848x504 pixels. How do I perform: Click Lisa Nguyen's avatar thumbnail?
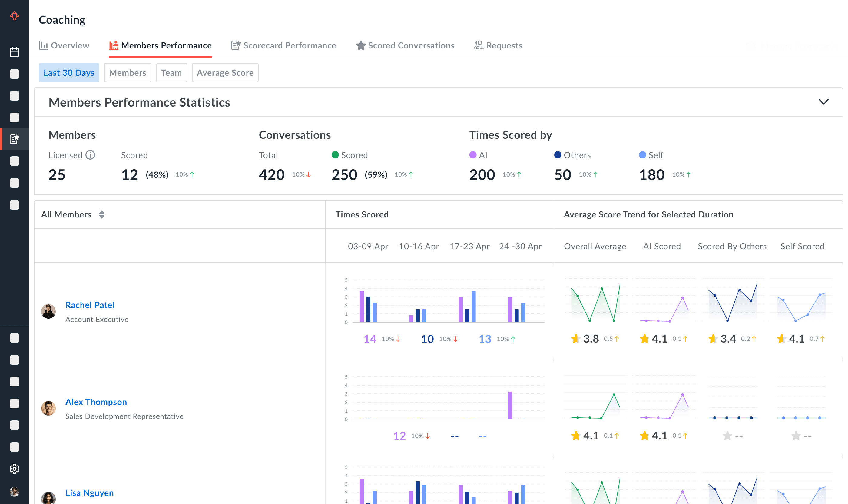[x=48, y=498]
